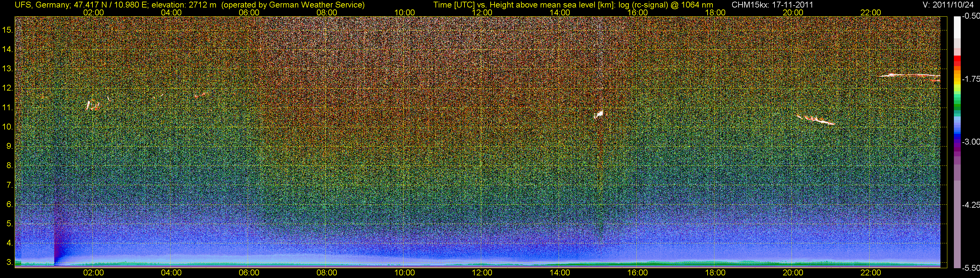Click the 5. km height axis label

point(9,224)
